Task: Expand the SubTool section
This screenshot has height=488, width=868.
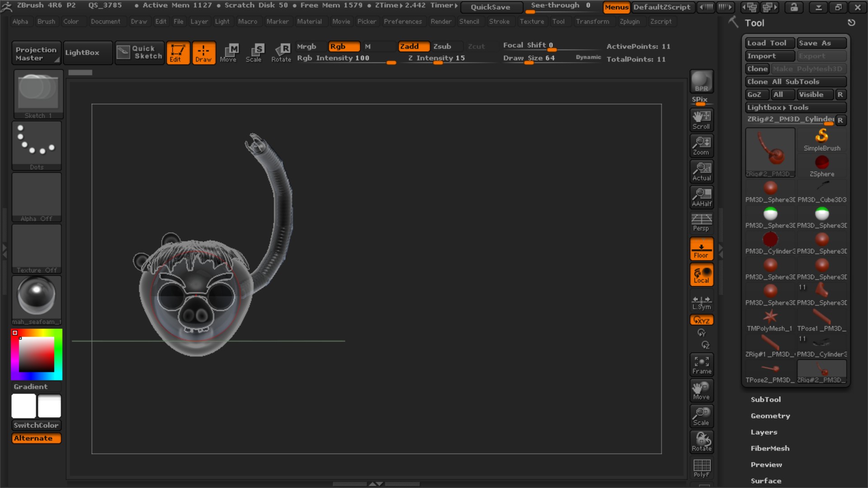Action: (x=765, y=399)
